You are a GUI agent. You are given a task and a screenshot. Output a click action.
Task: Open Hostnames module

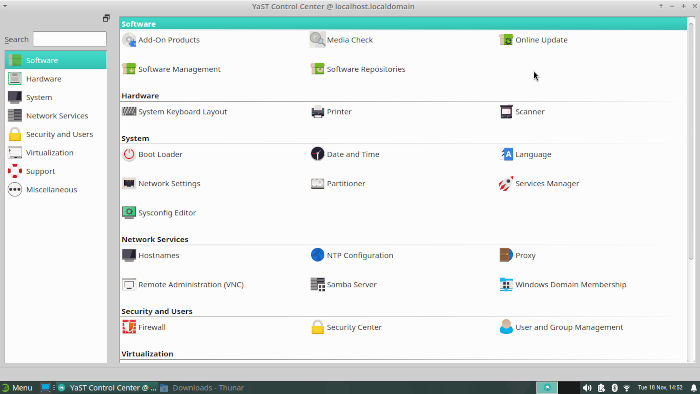(151, 255)
